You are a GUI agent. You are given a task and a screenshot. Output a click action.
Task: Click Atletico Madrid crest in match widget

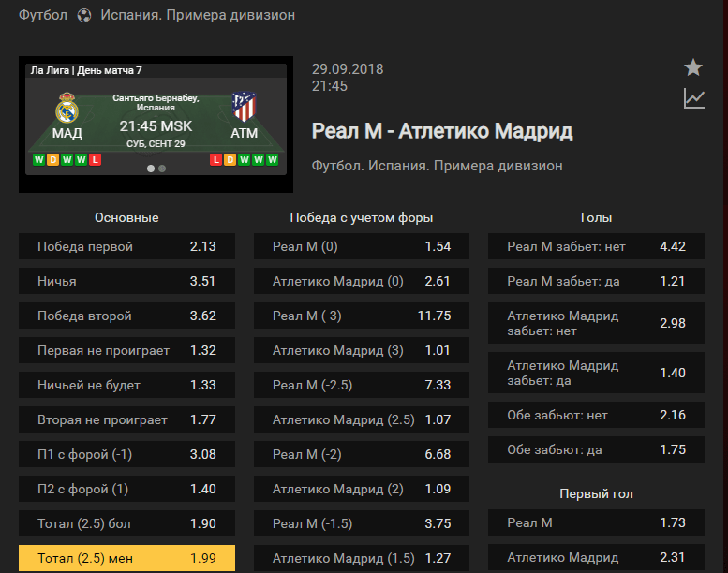tap(244, 106)
